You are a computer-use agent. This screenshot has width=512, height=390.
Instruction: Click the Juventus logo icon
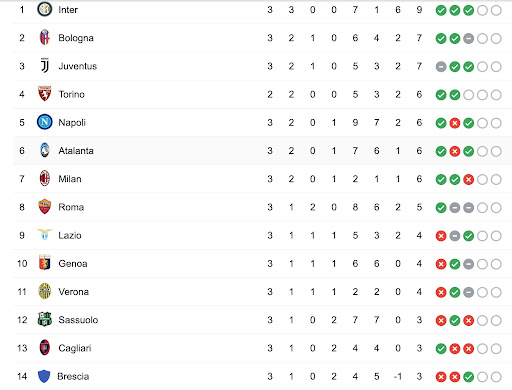(x=45, y=66)
